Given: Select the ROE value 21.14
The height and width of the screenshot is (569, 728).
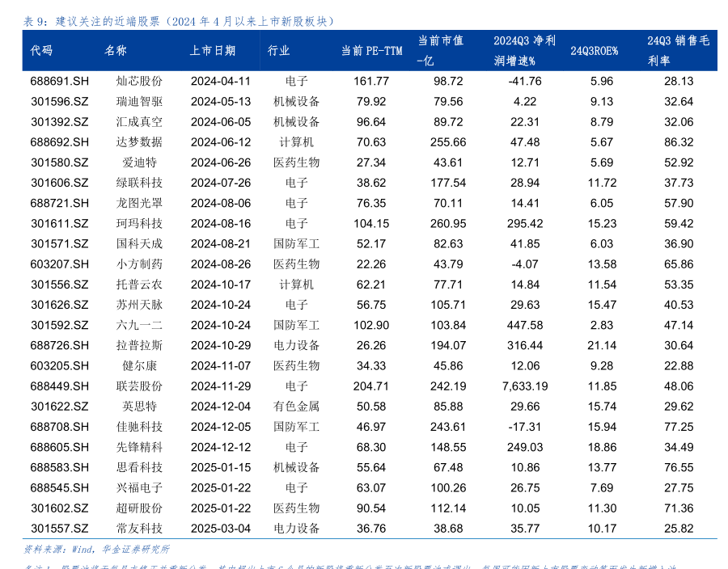Looking at the screenshot, I should pyautogui.click(x=602, y=345).
